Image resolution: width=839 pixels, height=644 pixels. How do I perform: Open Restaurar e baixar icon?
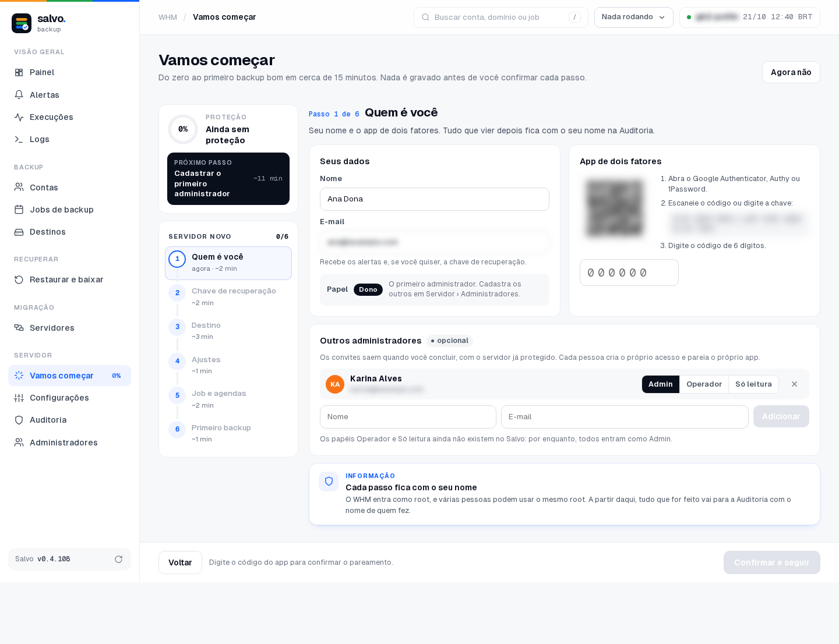tap(19, 279)
